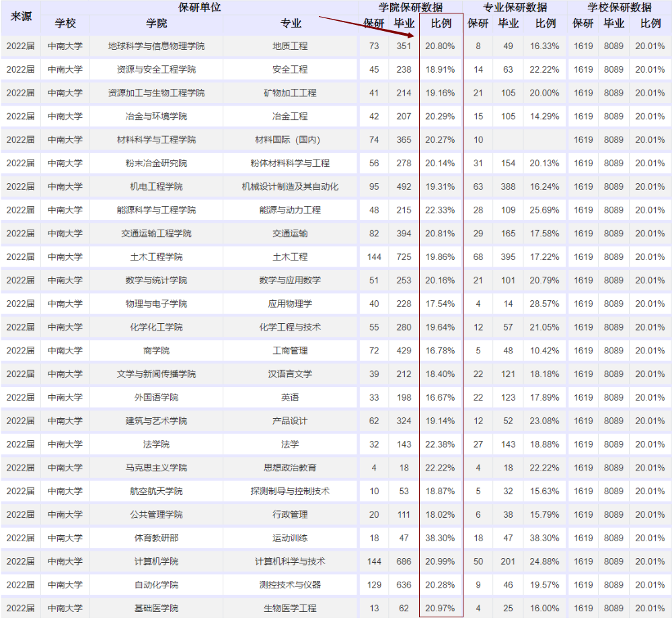Select the 能源科学与工程学院 cell

point(157,210)
